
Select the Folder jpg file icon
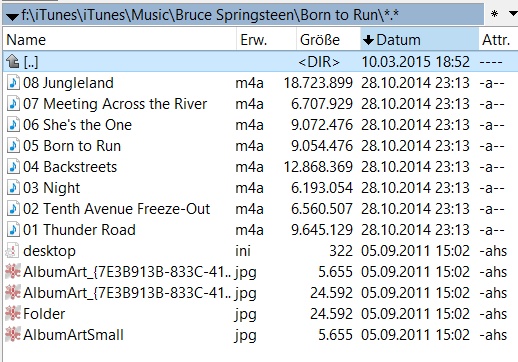pos(13,314)
